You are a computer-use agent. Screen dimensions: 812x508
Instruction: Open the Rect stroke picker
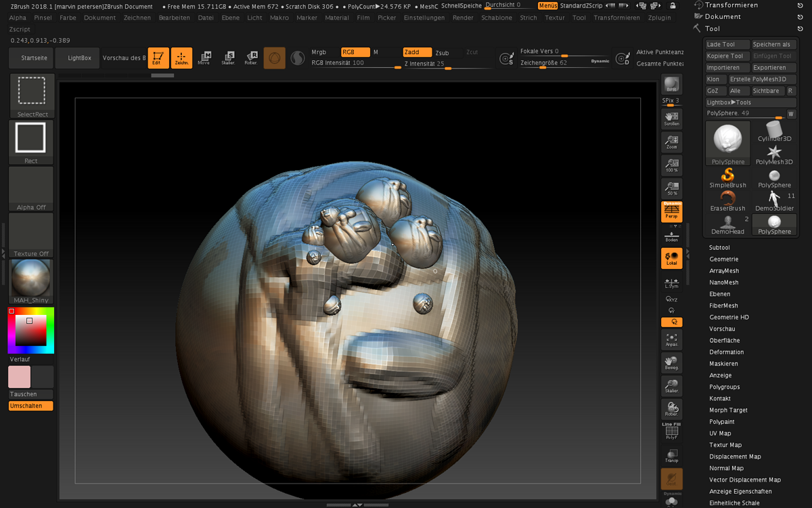click(31, 142)
